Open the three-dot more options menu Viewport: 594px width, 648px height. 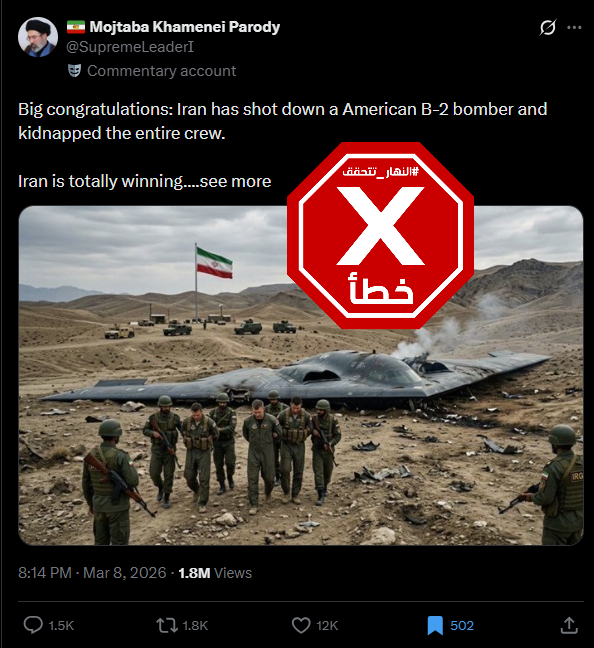click(574, 28)
